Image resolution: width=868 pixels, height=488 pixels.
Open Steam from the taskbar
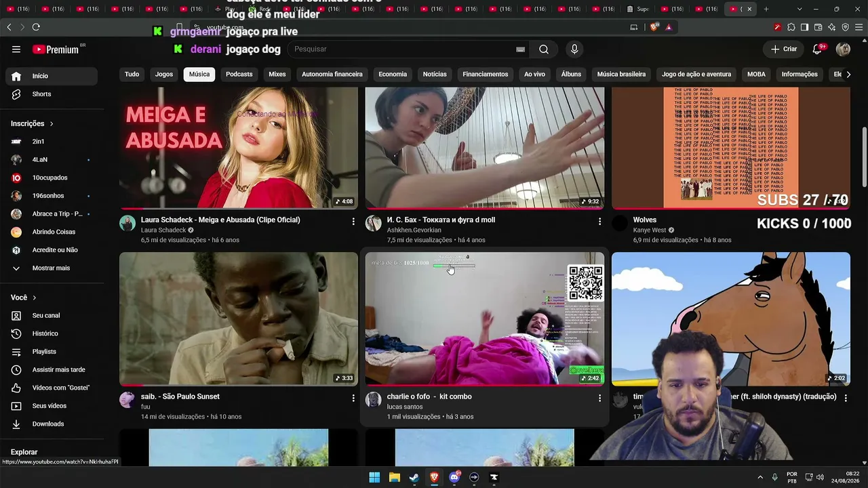pos(414,477)
